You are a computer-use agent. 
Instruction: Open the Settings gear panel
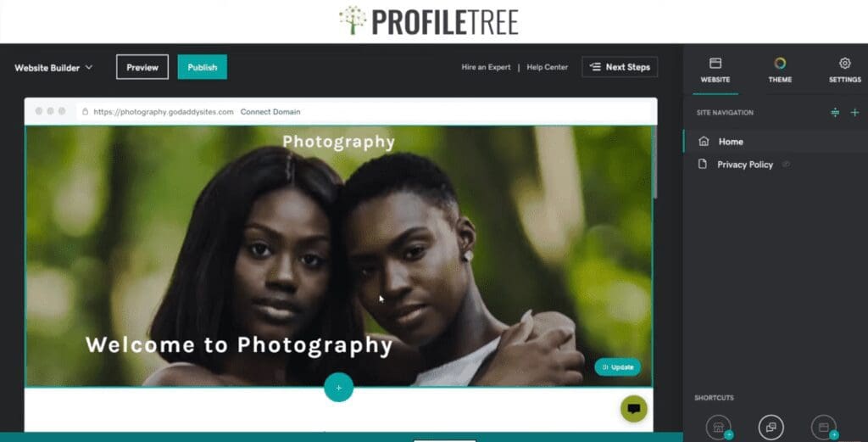point(845,70)
